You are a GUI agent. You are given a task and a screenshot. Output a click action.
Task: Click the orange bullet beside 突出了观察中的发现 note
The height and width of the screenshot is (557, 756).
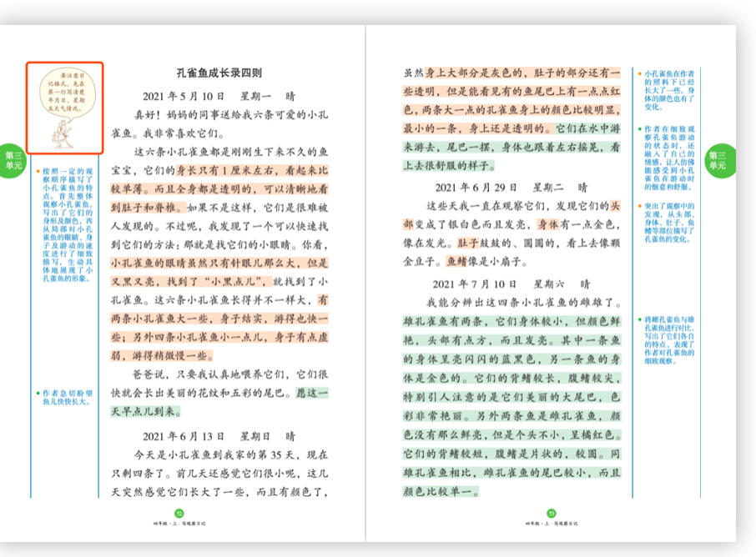tap(639, 204)
